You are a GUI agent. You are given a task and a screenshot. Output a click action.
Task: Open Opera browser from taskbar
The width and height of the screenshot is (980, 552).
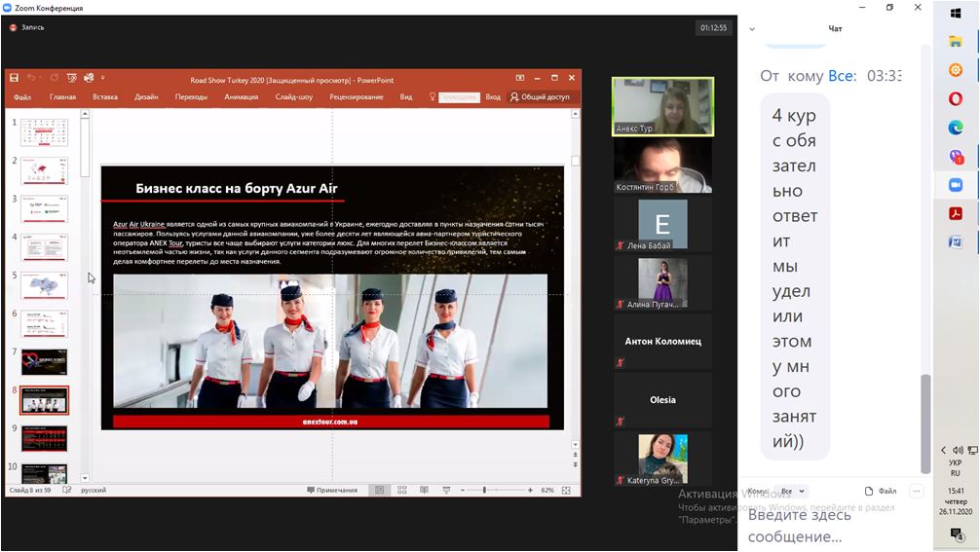tap(956, 98)
